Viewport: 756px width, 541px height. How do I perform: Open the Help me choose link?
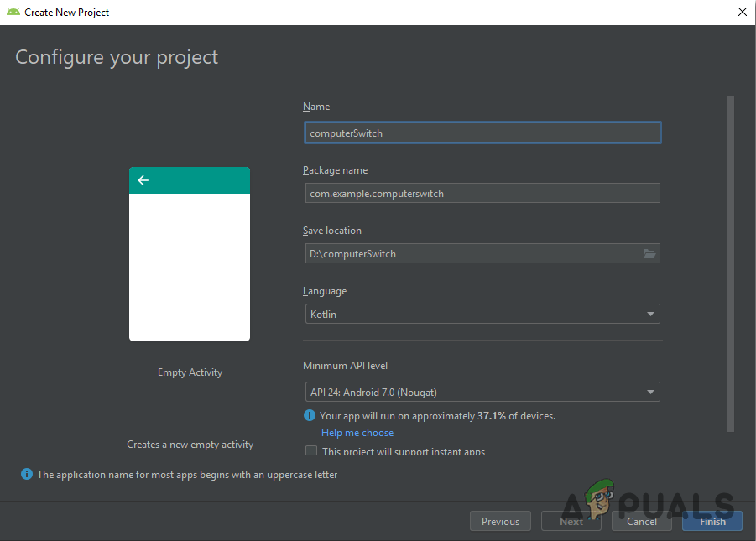pyautogui.click(x=357, y=432)
